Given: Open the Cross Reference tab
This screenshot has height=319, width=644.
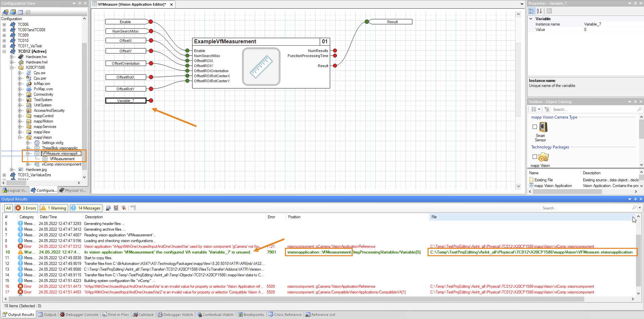Looking at the screenshot, I should 285,315.
